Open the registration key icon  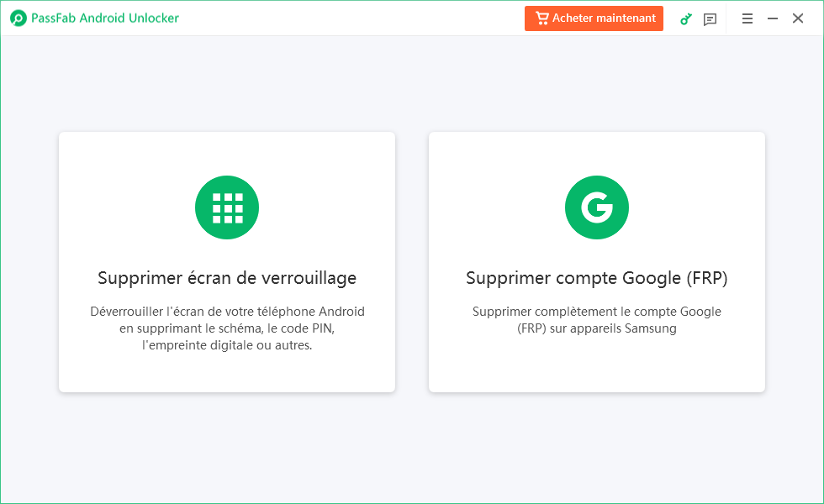pyautogui.click(x=686, y=18)
